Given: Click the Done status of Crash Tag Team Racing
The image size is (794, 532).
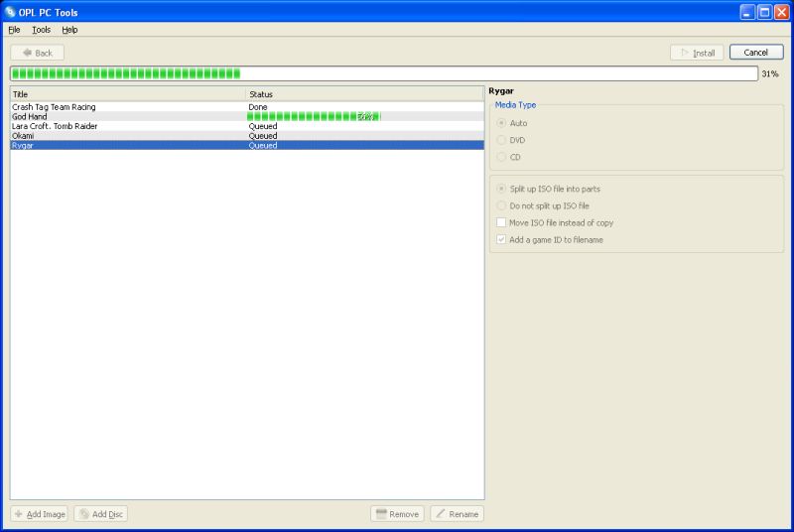Looking at the screenshot, I should pyautogui.click(x=258, y=107).
